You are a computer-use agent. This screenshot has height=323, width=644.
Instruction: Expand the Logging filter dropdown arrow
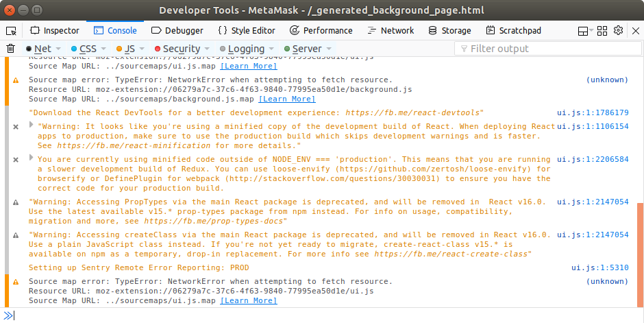click(x=271, y=49)
